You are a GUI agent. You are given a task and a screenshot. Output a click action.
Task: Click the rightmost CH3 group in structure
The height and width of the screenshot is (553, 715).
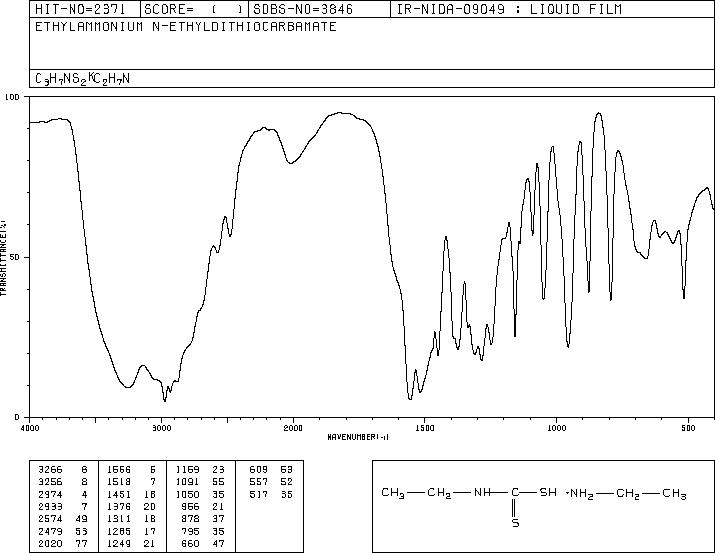pos(674,494)
